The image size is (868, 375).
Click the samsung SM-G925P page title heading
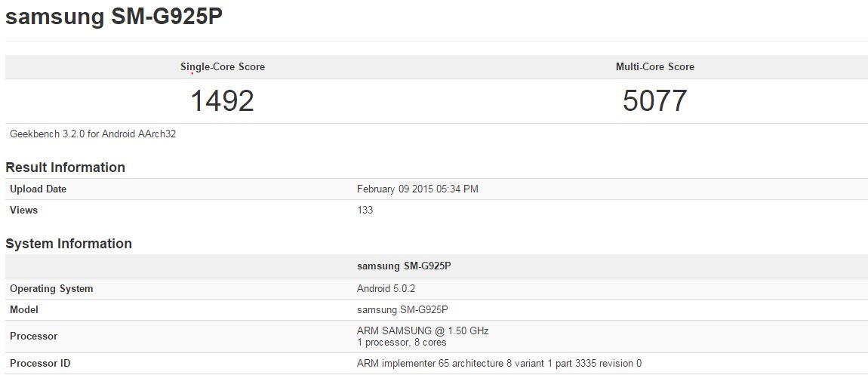[x=114, y=17]
